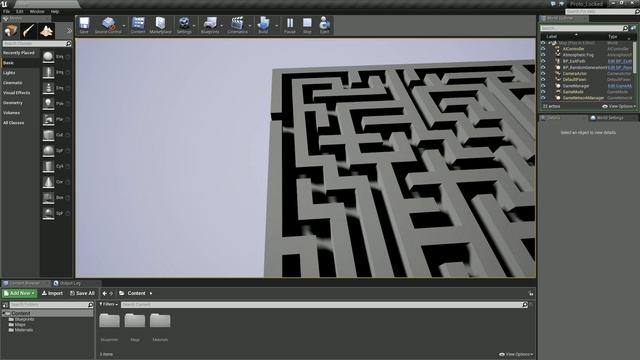Image resolution: width=640 pixels, height=360 pixels.
Task: Click the Save toolbar icon
Action: click(x=84, y=25)
